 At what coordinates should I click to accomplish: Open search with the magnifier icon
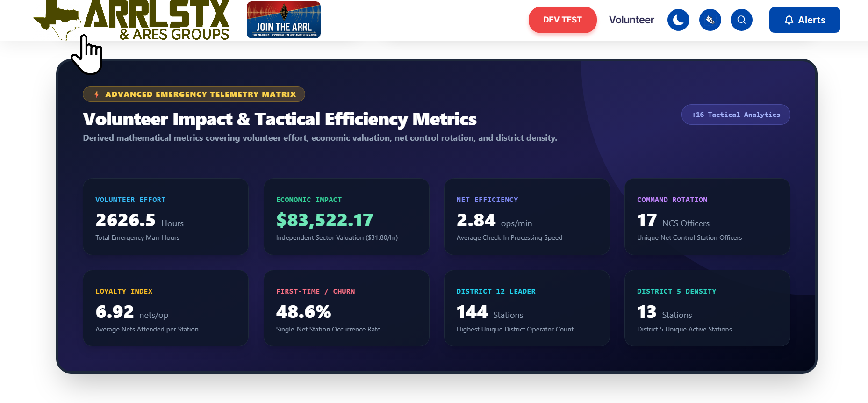click(x=741, y=20)
